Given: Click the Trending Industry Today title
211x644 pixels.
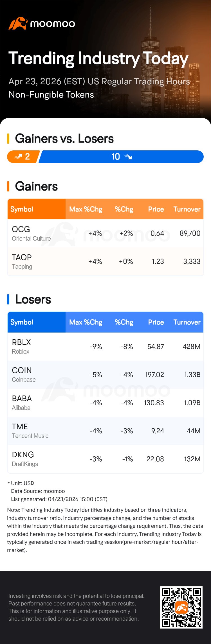Looking at the screenshot, I should point(98,58).
